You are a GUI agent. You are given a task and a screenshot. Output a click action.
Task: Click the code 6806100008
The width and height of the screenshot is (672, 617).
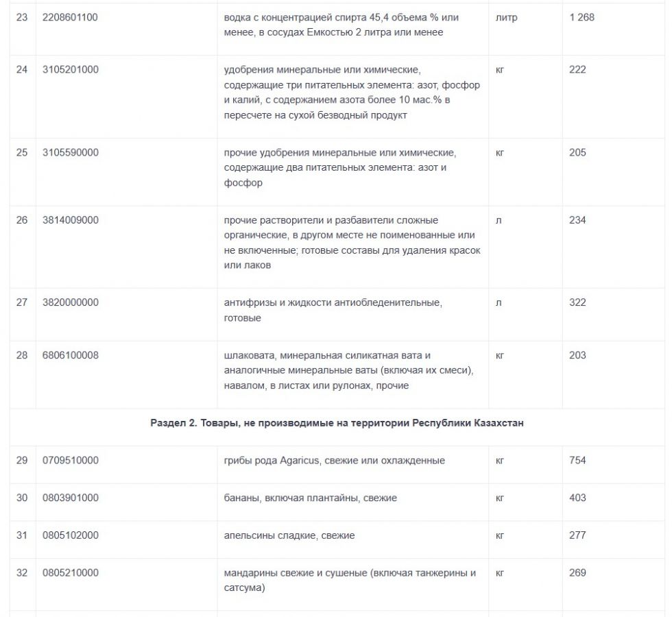(x=70, y=355)
